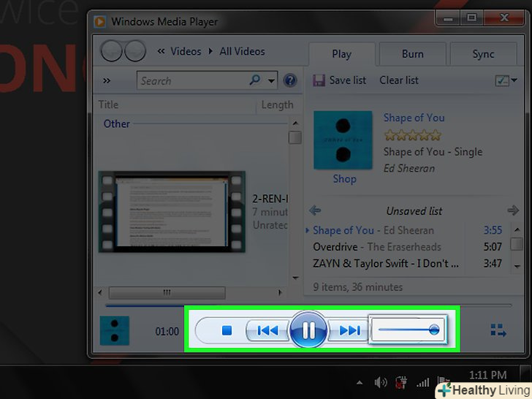Open the Shop link under album art
Viewport: 532px width, 399px height.
pos(344,179)
